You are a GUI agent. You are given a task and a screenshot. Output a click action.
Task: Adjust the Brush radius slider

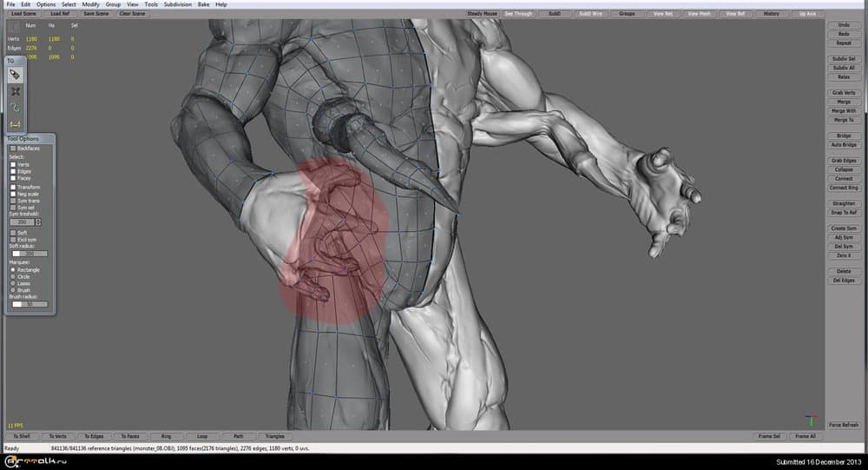pos(30,304)
